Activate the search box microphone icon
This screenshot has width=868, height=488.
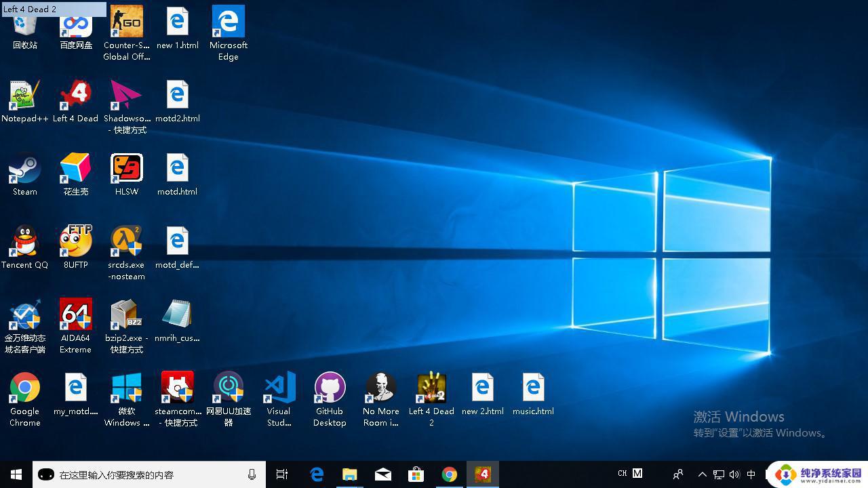pos(252,474)
